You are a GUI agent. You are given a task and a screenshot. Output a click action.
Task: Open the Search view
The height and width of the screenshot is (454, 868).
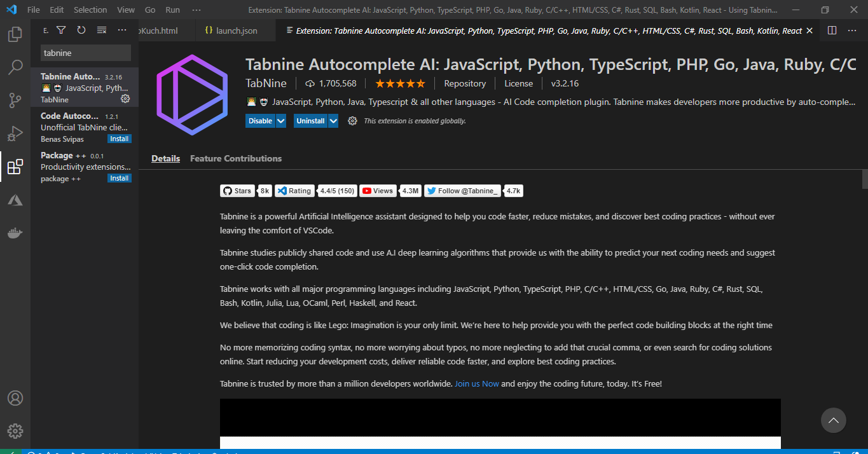pos(15,67)
